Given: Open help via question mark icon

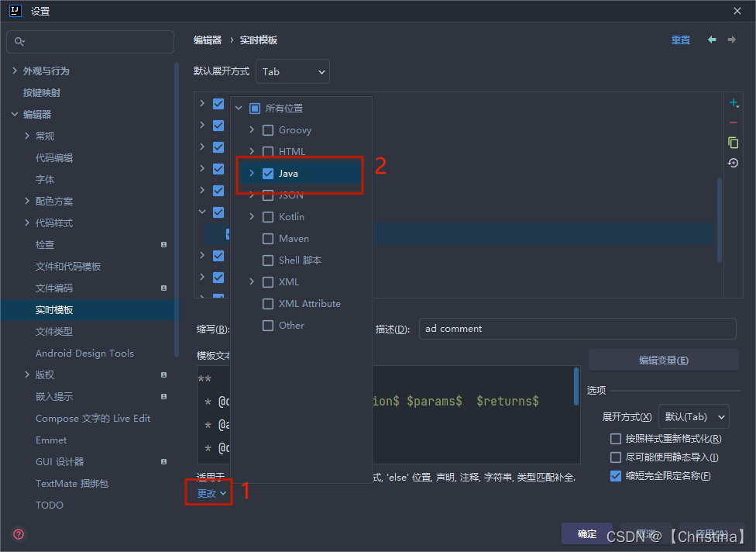Looking at the screenshot, I should click(x=17, y=534).
